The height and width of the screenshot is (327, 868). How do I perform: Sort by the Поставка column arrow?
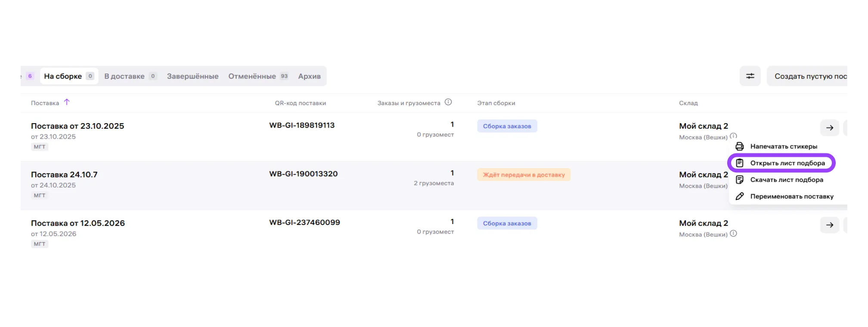(67, 102)
